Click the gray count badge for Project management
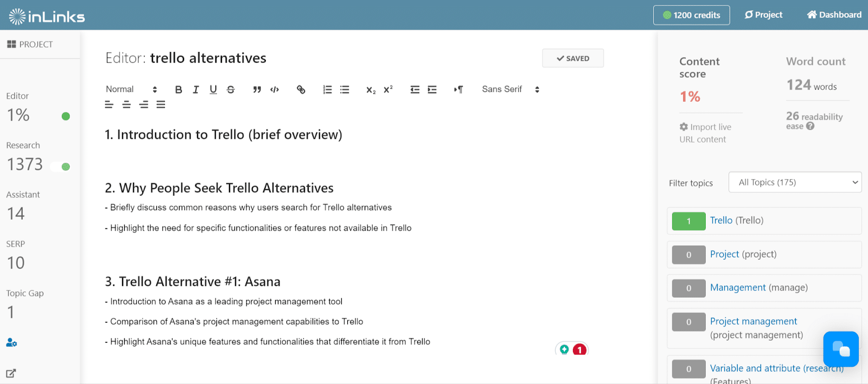This screenshot has height=384, width=868. coord(689,322)
